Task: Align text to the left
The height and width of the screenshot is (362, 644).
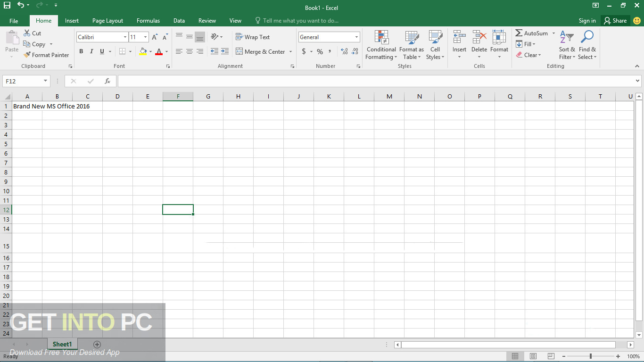Action: pos(179,51)
